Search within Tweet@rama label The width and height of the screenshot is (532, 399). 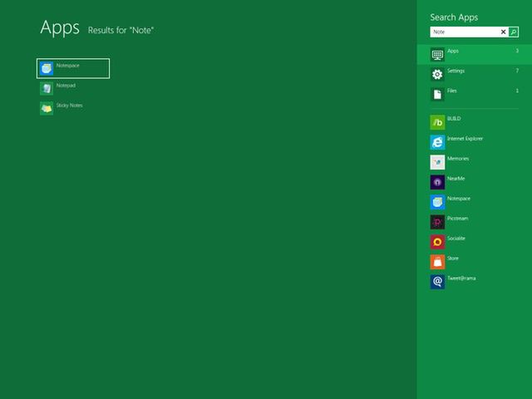(461, 278)
